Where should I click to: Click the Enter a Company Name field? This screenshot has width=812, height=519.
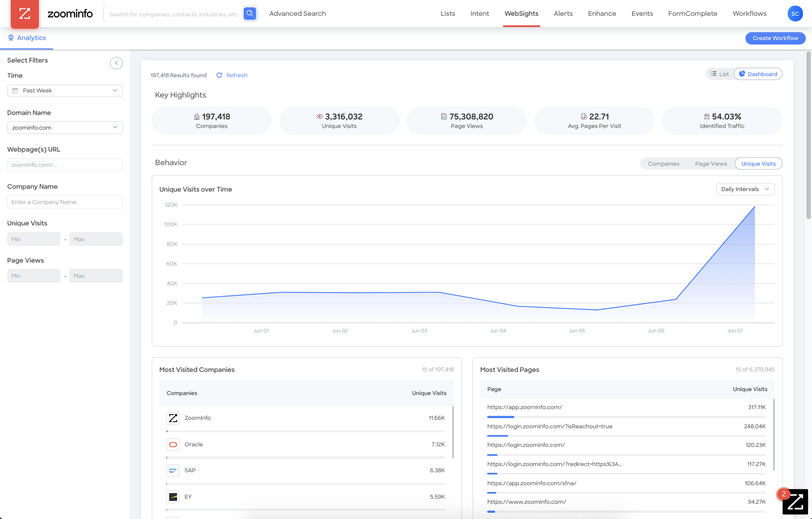[65, 202]
